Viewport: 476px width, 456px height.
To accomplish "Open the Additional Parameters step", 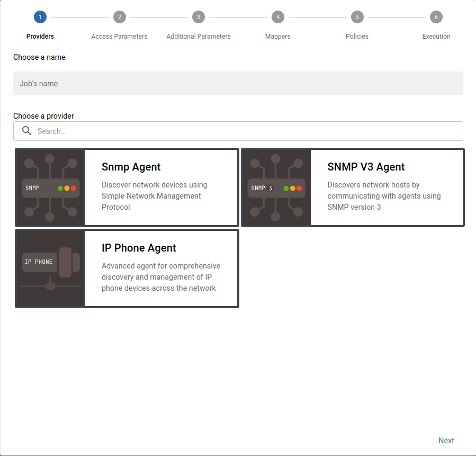I will click(x=199, y=37).
